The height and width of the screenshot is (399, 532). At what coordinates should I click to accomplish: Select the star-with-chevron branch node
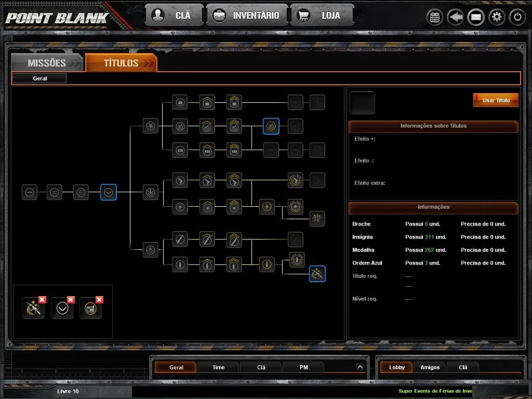[x=150, y=250]
